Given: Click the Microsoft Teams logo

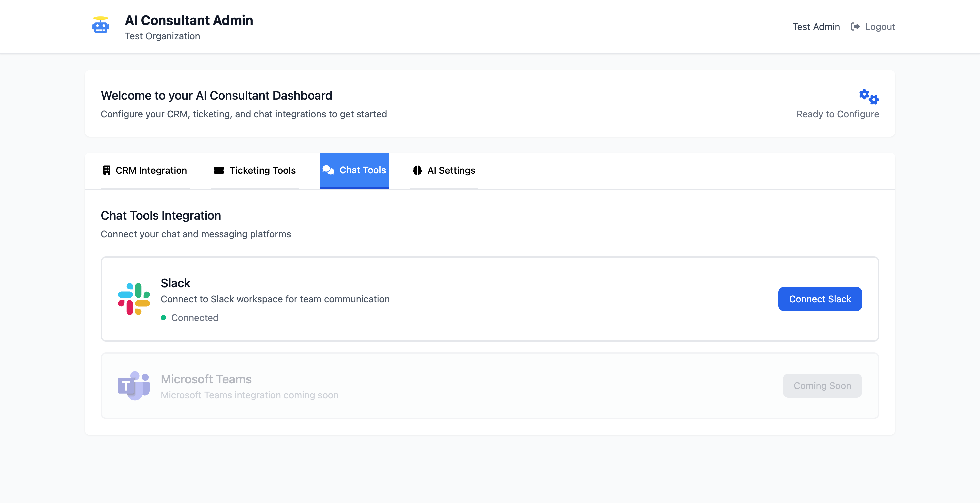Looking at the screenshot, I should [x=134, y=385].
